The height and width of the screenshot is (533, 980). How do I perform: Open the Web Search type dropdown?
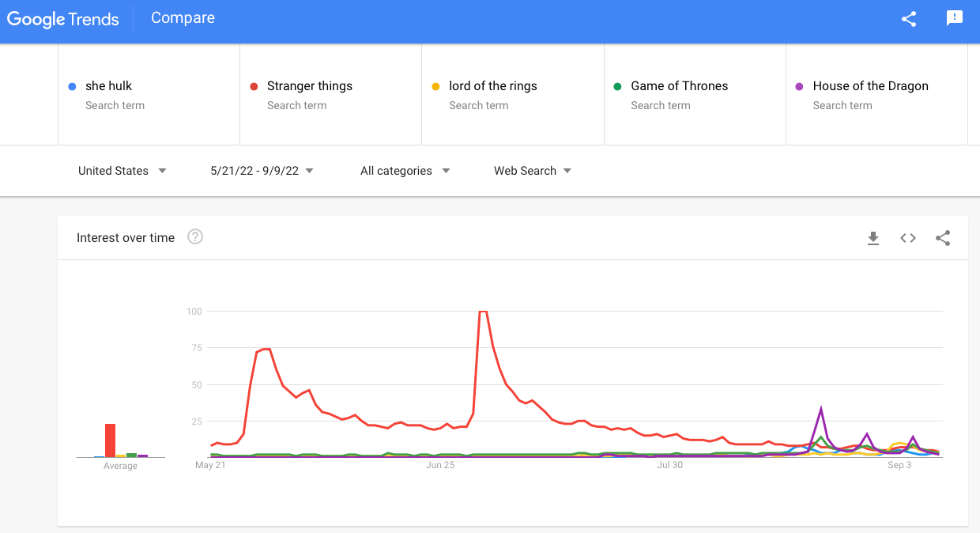tap(532, 171)
